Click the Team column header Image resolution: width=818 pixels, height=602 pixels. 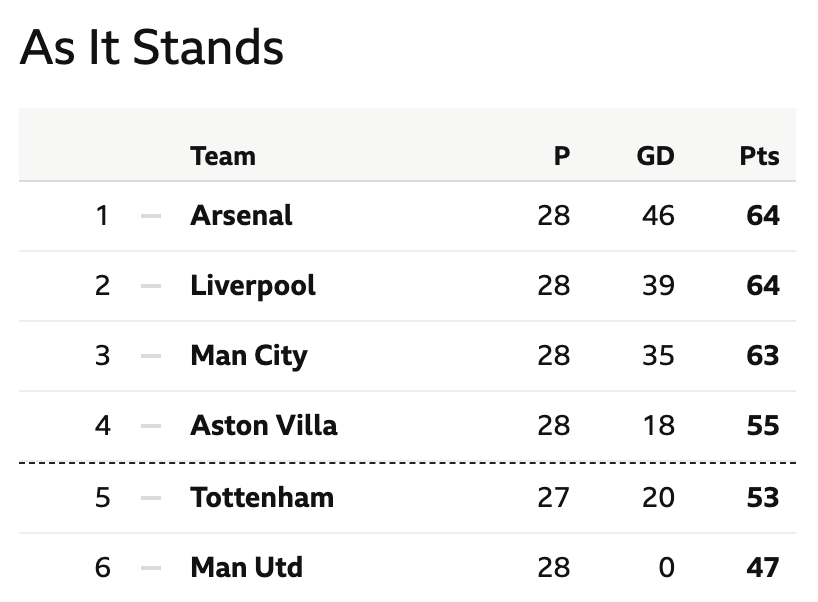223,156
